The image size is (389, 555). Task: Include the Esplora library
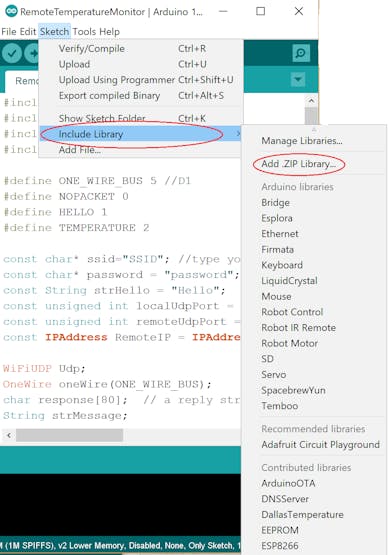point(277,218)
